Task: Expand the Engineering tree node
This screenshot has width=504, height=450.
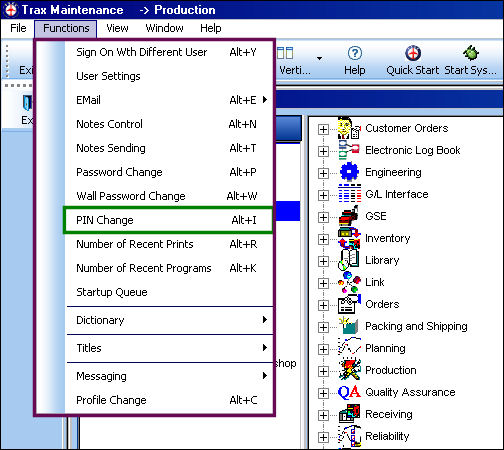Action: 323,173
